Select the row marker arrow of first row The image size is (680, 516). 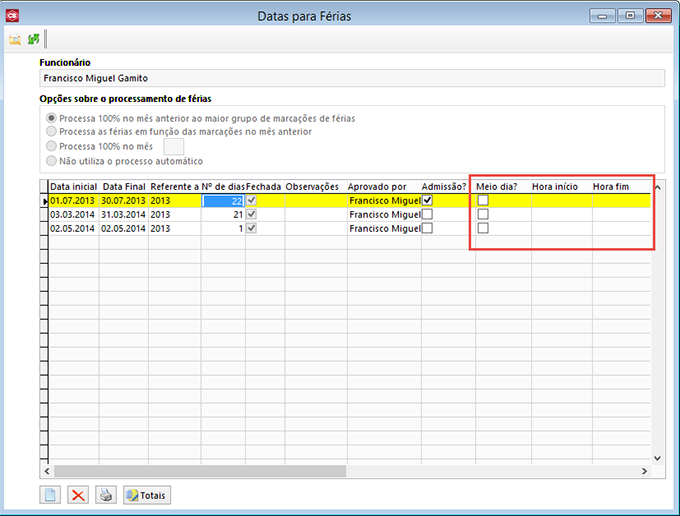pyautogui.click(x=44, y=201)
